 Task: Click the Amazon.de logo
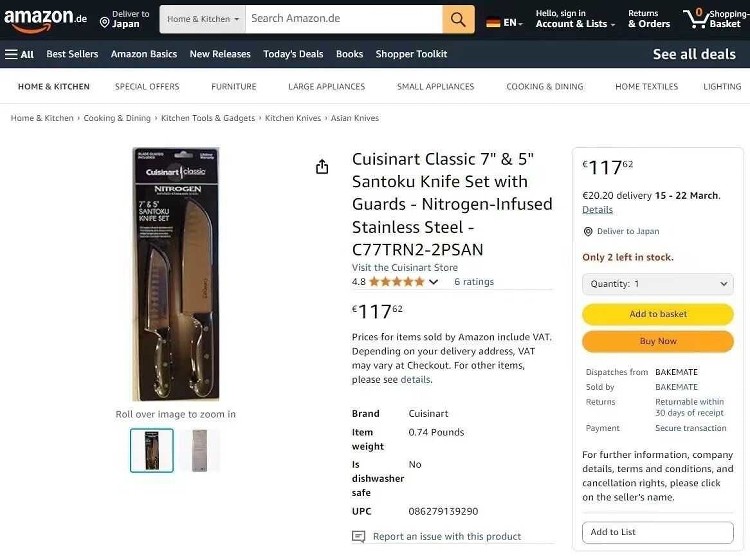click(45, 19)
